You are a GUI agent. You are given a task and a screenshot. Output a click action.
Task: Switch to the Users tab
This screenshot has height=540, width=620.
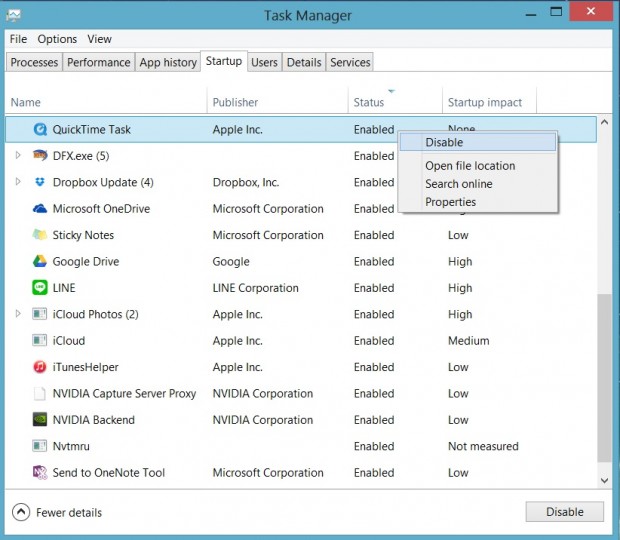tap(264, 62)
